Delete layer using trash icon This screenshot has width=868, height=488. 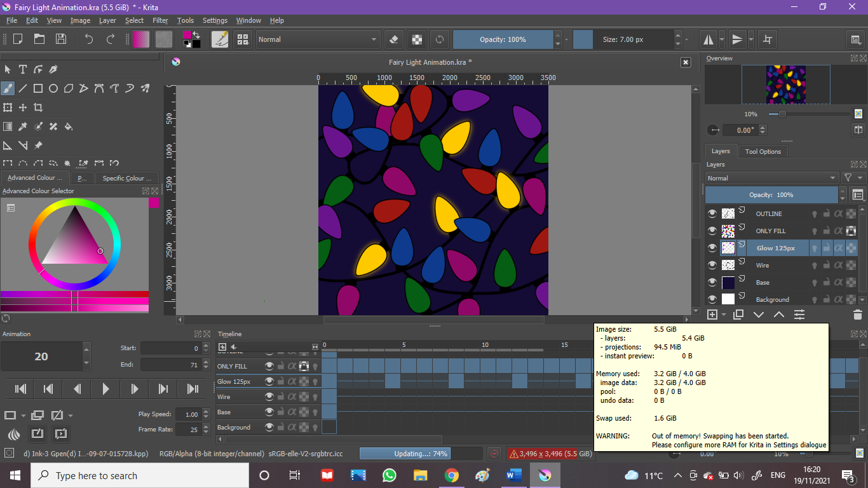tap(857, 315)
